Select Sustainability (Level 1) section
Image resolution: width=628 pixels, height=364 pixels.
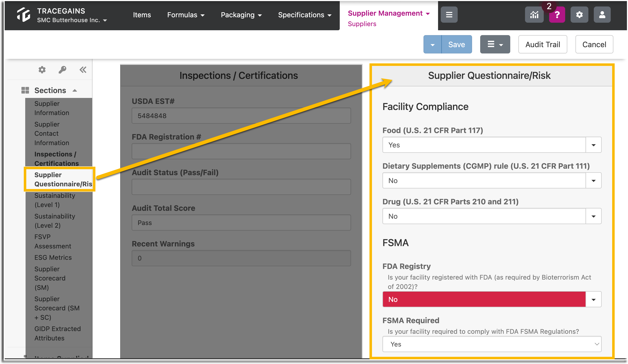tap(55, 200)
